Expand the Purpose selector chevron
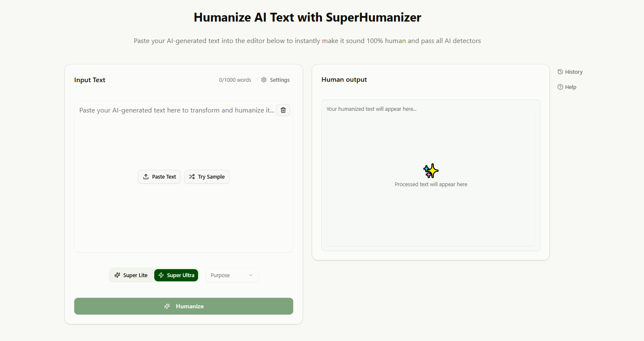The width and height of the screenshot is (644, 341). (x=251, y=275)
